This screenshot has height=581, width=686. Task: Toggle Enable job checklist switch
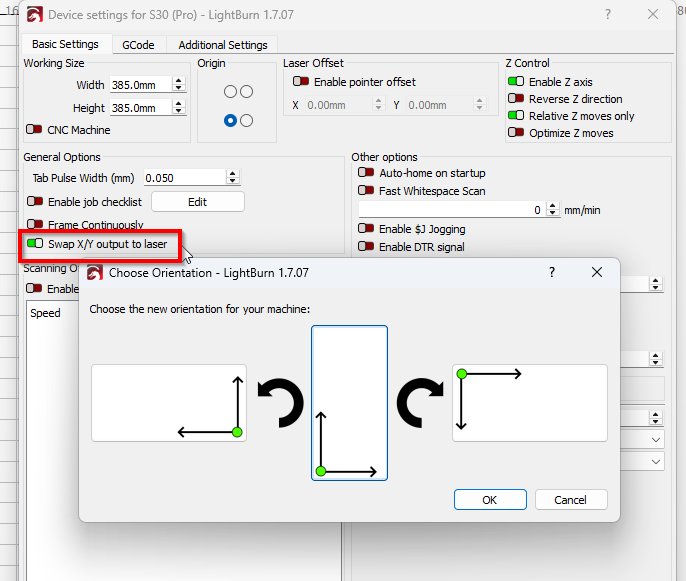[35, 201]
